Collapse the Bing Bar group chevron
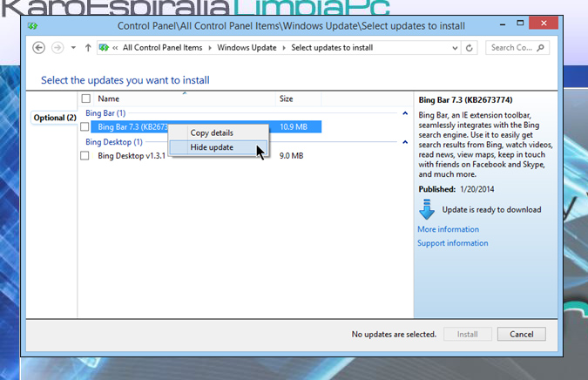The height and width of the screenshot is (380, 588). pos(405,113)
